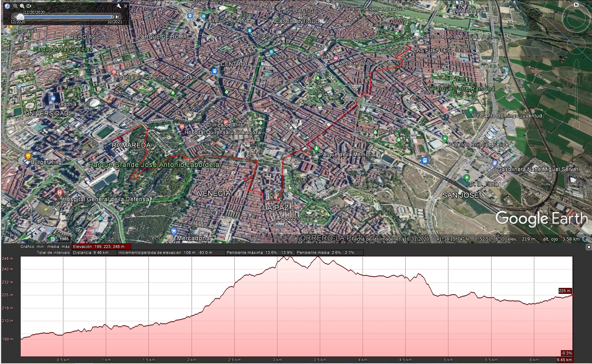Zoom out the time slider range

pyautogui.click(x=15, y=6)
